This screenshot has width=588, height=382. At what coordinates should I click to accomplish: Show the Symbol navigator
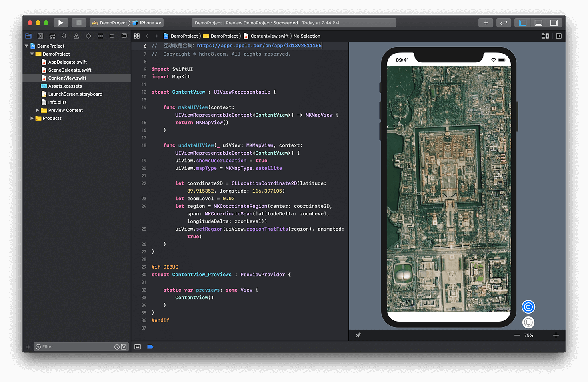(x=52, y=36)
